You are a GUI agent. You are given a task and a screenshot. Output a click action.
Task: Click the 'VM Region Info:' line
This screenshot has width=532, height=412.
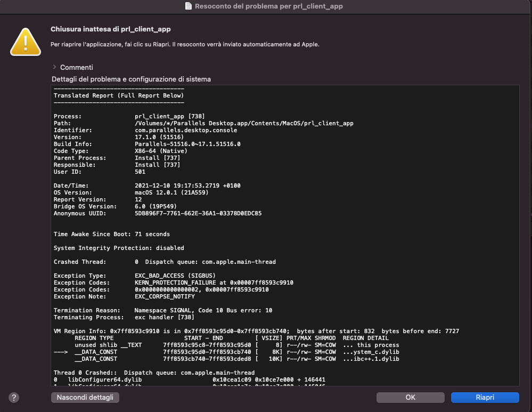(256, 331)
